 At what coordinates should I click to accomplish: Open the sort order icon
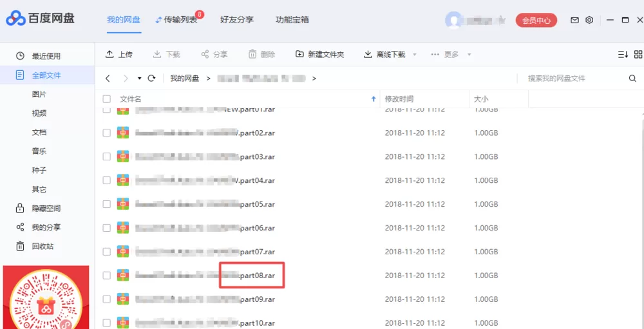[623, 54]
